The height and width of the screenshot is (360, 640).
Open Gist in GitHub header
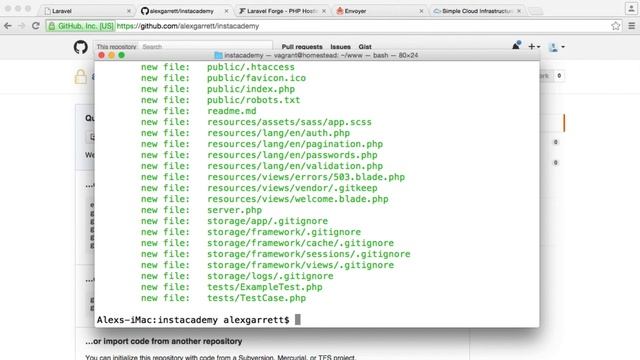click(365, 47)
